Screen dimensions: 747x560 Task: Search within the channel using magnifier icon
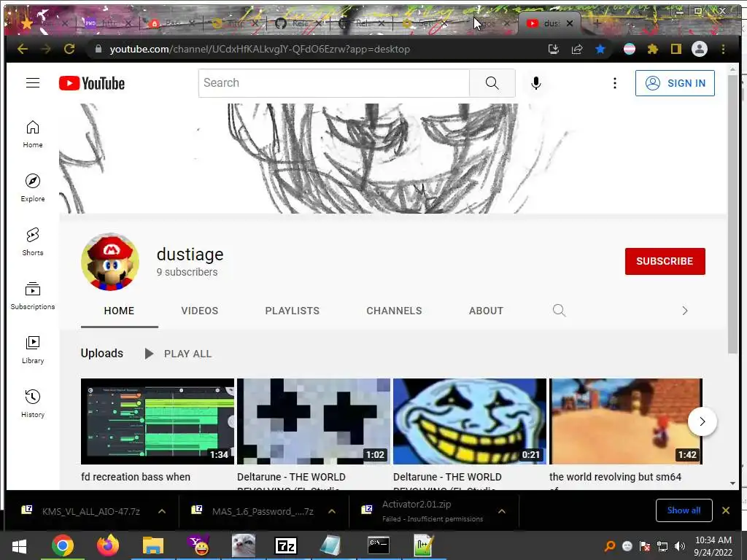pyautogui.click(x=559, y=311)
